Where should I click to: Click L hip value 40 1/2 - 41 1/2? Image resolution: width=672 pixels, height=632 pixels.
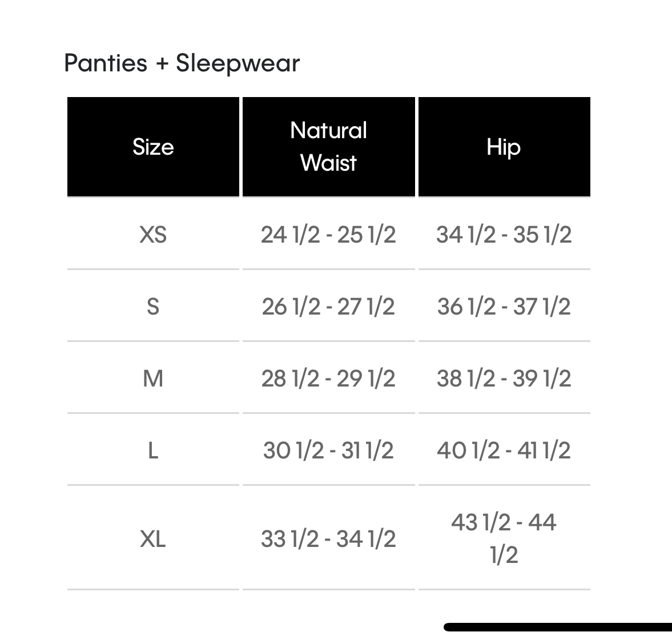pos(504,450)
